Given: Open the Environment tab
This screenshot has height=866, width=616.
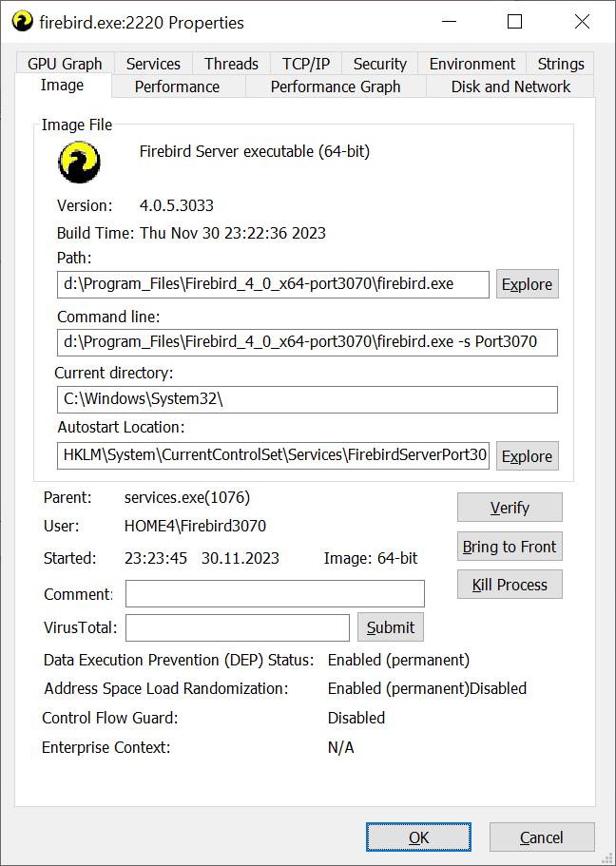Looking at the screenshot, I should [x=472, y=64].
